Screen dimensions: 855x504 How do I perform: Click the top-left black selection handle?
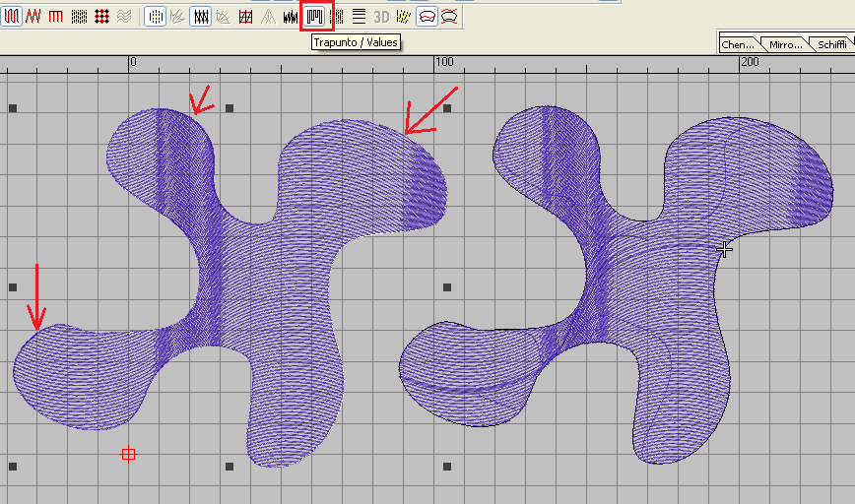pyautogui.click(x=12, y=108)
